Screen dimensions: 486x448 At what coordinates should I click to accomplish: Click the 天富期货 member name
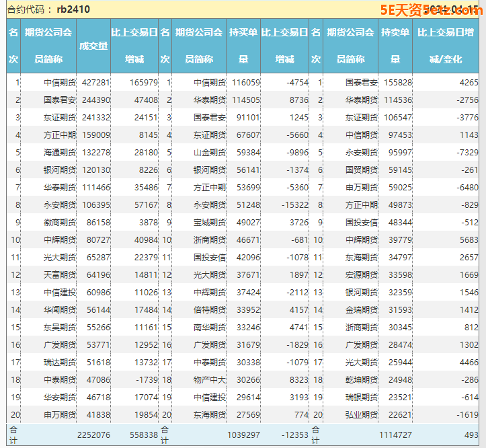pos(59,274)
